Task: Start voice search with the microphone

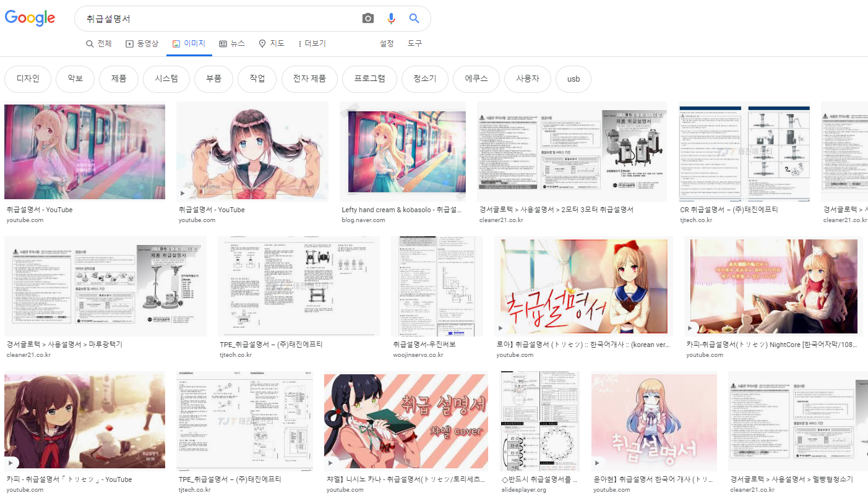Action: pyautogui.click(x=391, y=19)
